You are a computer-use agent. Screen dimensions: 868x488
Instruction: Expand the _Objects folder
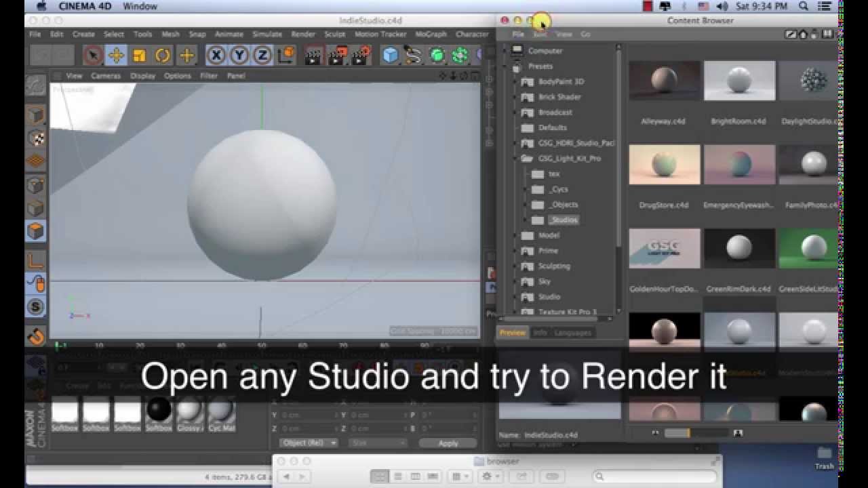point(526,205)
